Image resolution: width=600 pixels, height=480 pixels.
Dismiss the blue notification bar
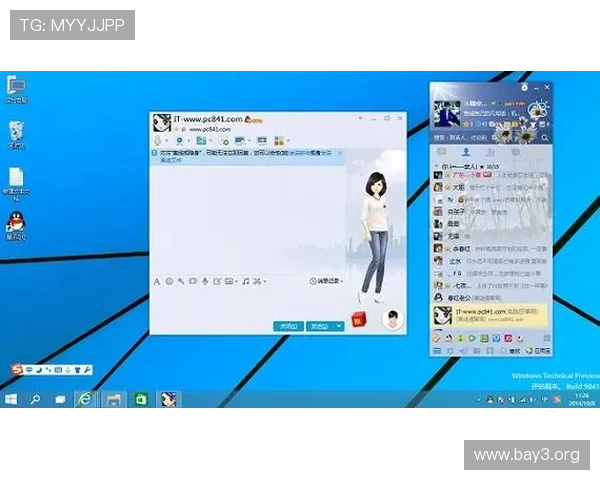pyautogui.click(x=341, y=154)
